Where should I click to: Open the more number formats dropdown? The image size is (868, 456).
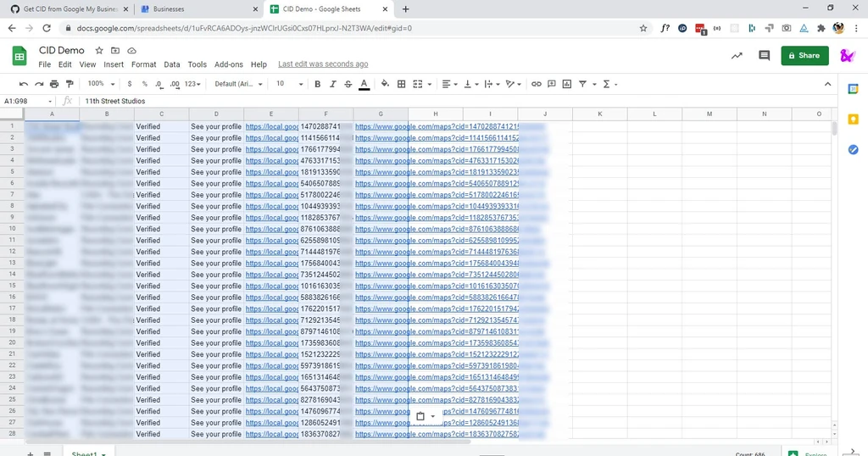point(192,84)
